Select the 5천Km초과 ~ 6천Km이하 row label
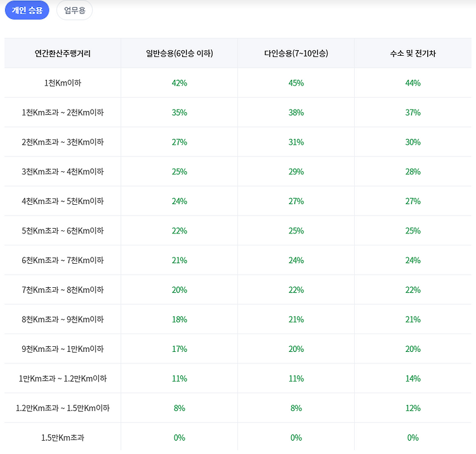This screenshot has height=454, width=476. [x=63, y=231]
